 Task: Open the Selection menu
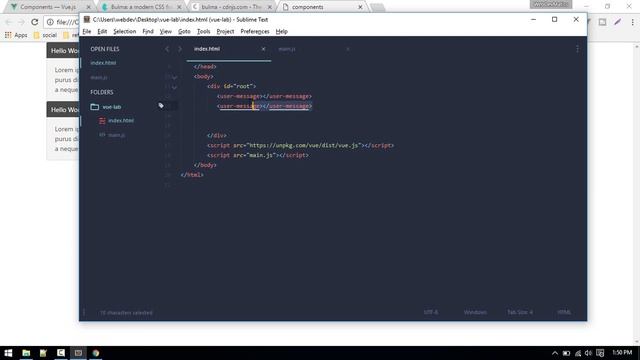[124, 31]
